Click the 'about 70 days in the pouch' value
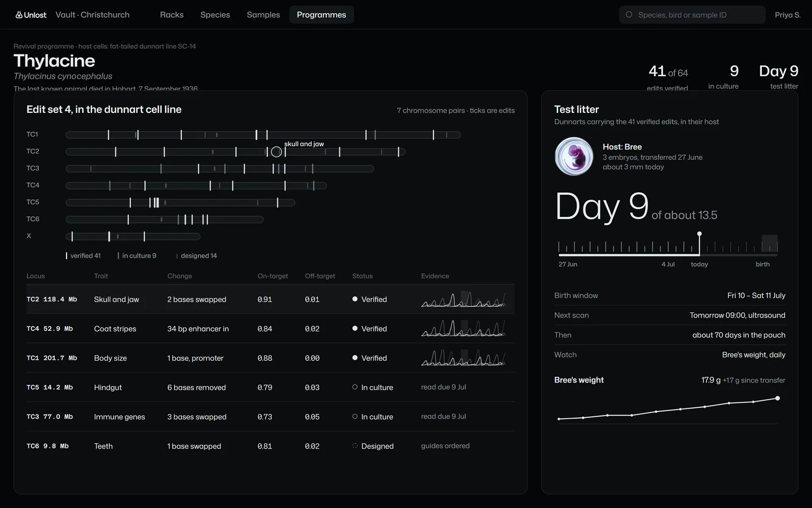The width and height of the screenshot is (812, 508). click(739, 335)
